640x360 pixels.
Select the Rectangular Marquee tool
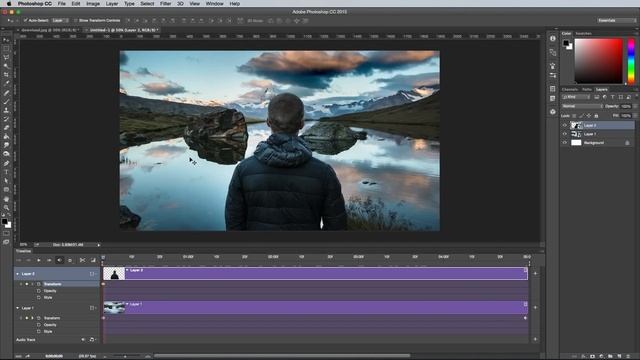(x=6, y=49)
